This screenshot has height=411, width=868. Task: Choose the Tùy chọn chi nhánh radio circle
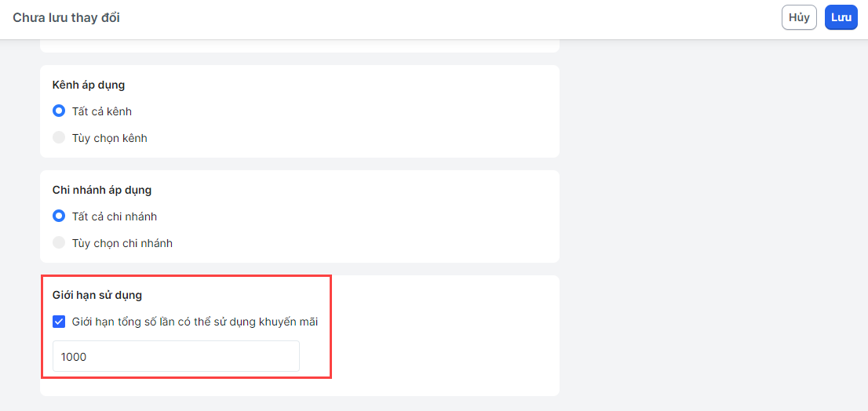point(59,243)
